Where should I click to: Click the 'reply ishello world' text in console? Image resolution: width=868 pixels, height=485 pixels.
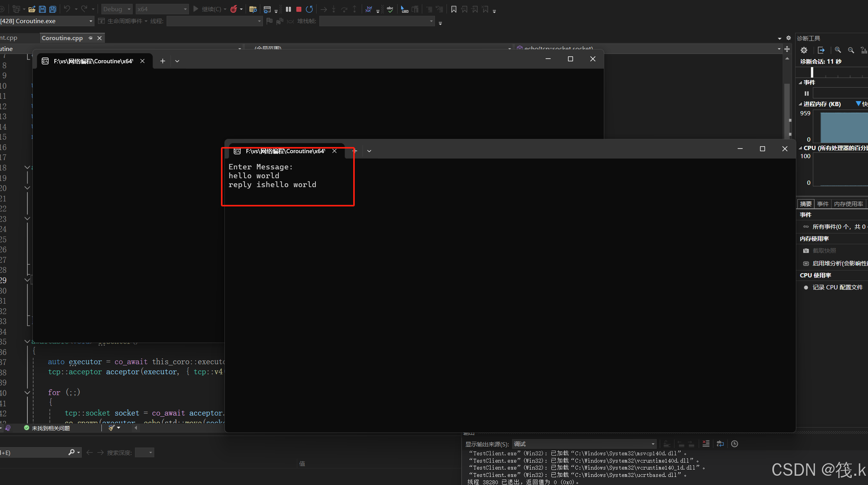(x=272, y=185)
